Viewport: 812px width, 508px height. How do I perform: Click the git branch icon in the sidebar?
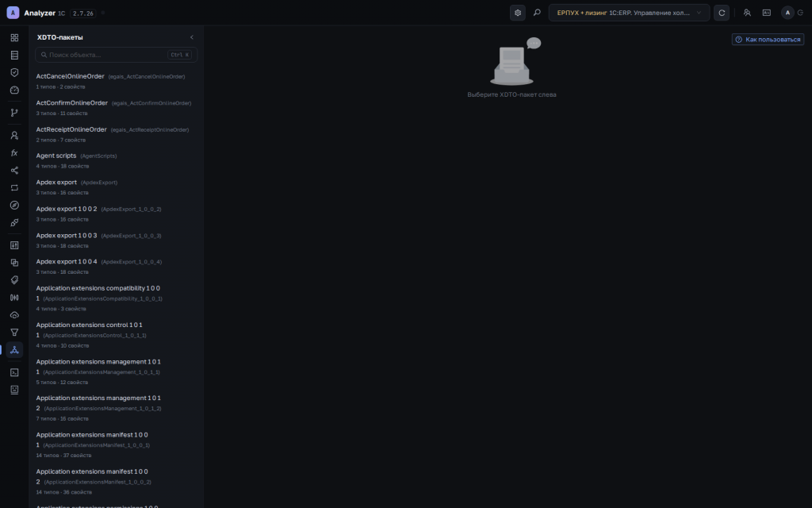click(14, 113)
